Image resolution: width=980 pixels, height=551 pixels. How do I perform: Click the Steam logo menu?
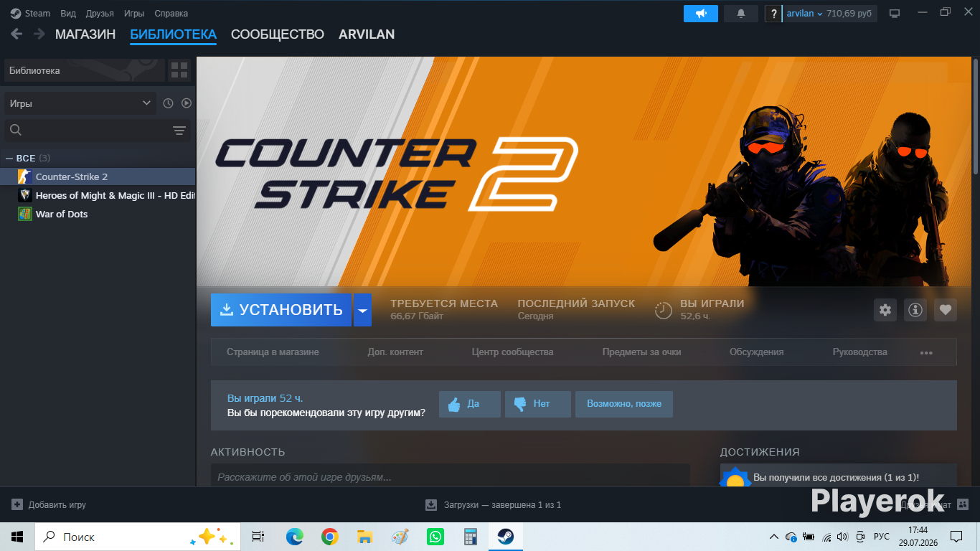click(x=30, y=14)
